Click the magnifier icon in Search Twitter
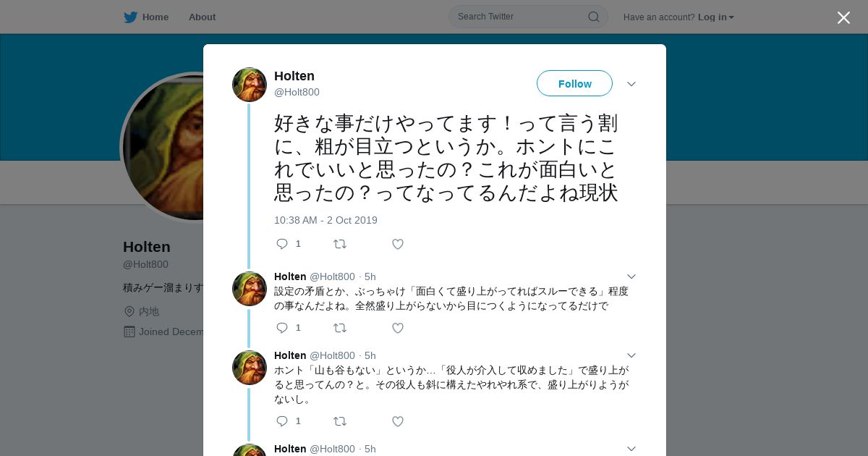 pos(593,17)
